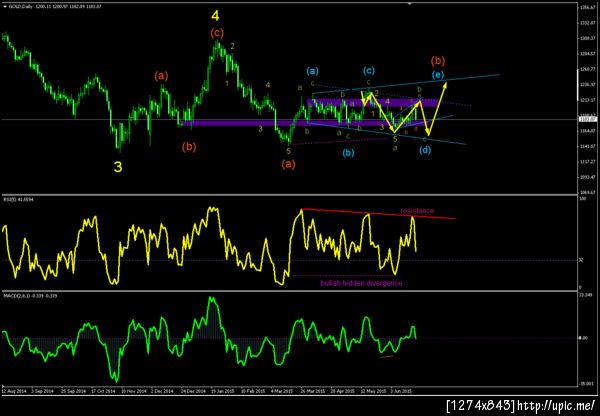600x416 pixels.
Task: Select the blue (c) wave label
Action: [368, 70]
